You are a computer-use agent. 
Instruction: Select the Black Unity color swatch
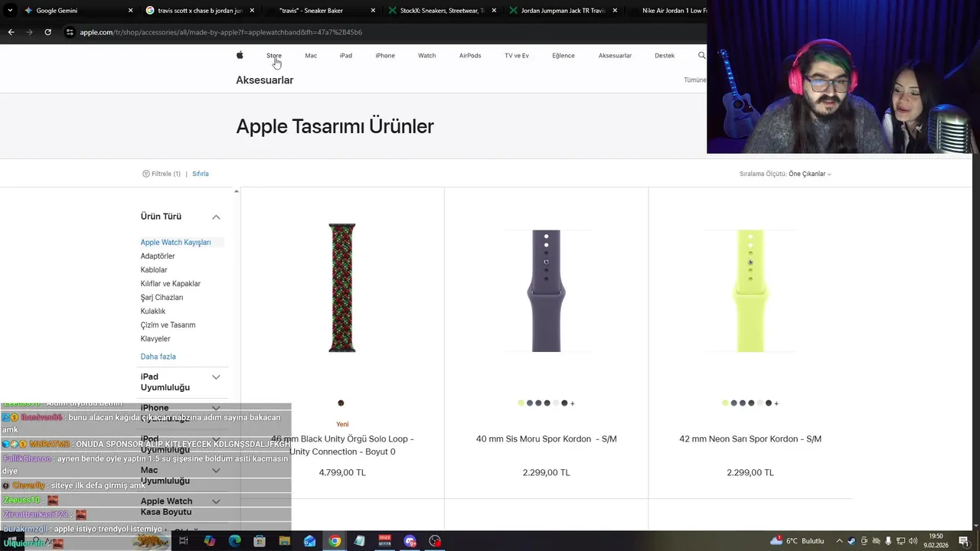coord(341,403)
